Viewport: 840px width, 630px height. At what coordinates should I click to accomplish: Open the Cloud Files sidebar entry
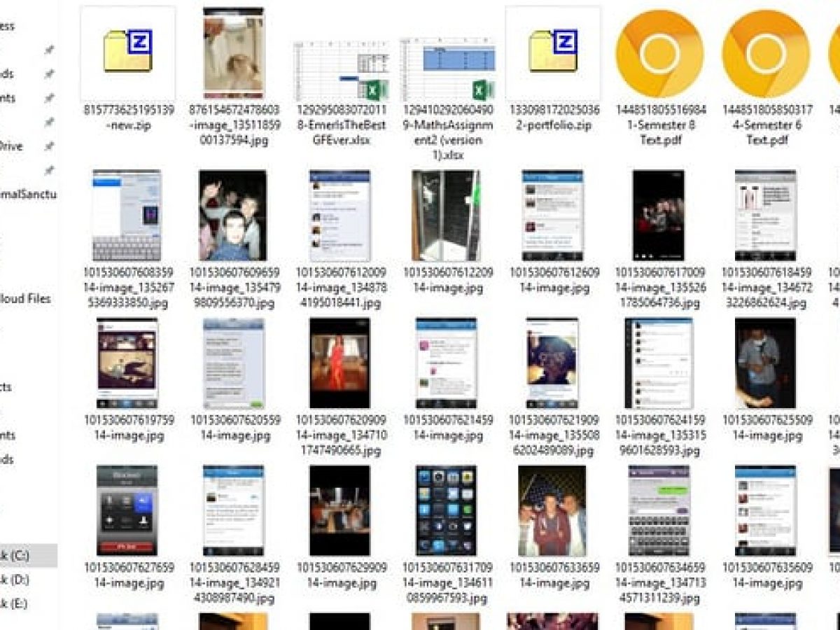(x=25, y=299)
